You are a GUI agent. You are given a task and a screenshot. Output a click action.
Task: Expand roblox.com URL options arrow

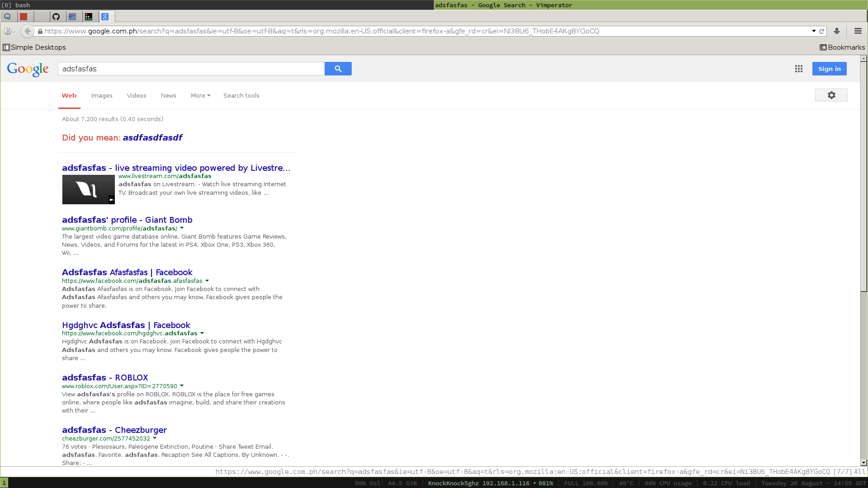click(x=182, y=386)
